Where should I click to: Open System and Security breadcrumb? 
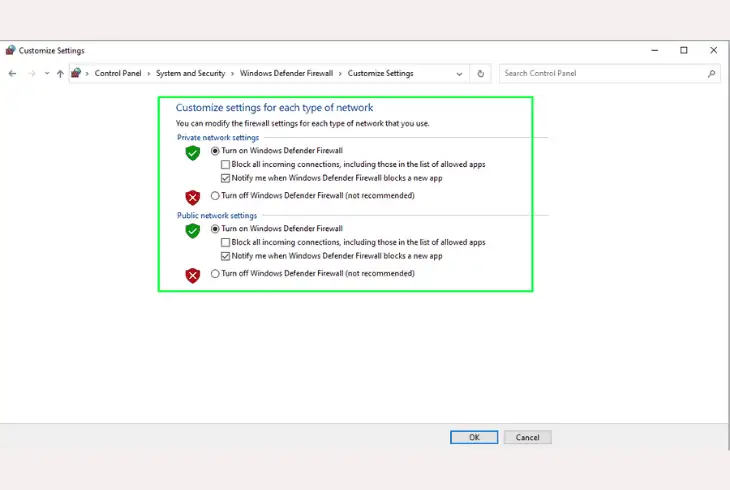190,73
